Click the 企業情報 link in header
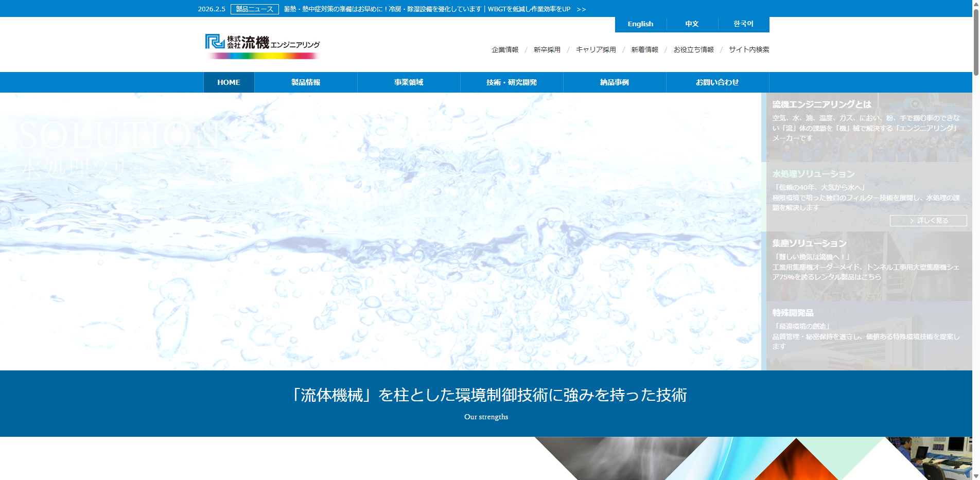This screenshot has height=480, width=980. point(505,50)
